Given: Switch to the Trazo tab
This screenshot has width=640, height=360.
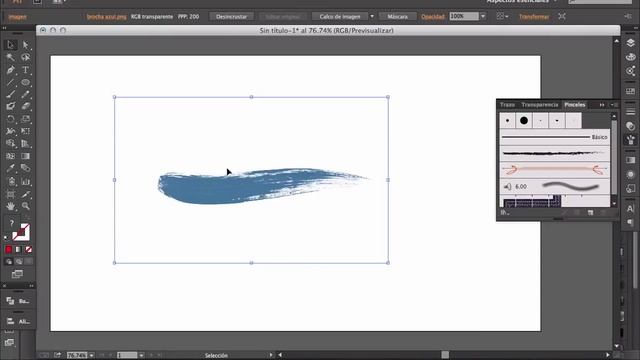Looking at the screenshot, I should click(507, 105).
